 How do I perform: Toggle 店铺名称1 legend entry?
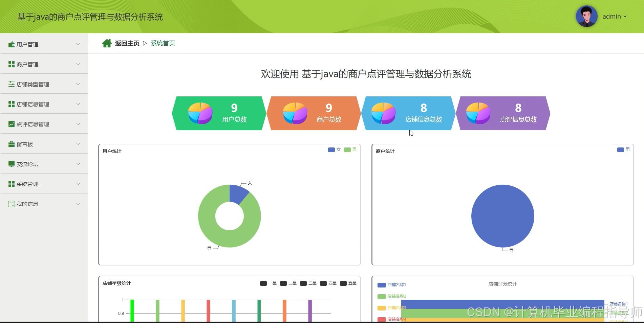(x=392, y=285)
